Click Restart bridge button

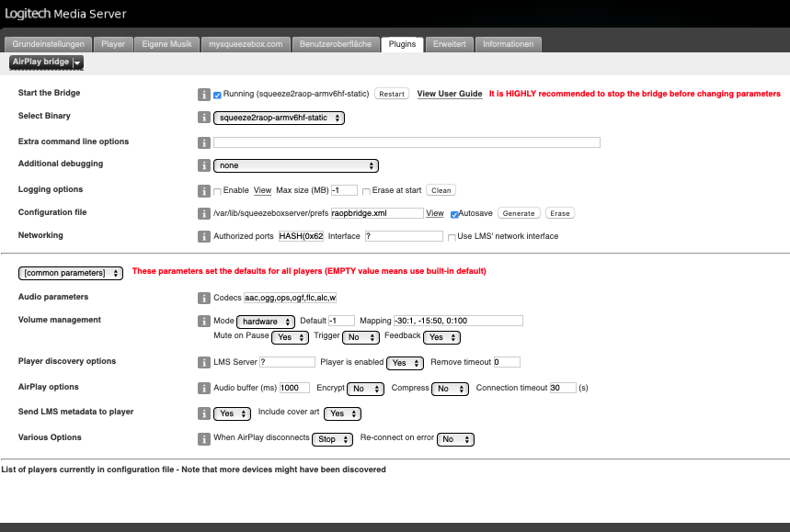392,94
